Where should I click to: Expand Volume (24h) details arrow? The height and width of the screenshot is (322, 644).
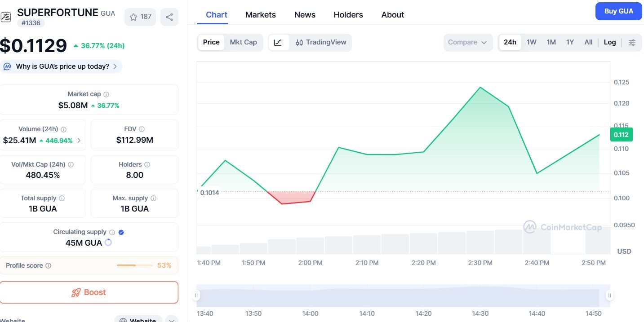click(79, 141)
